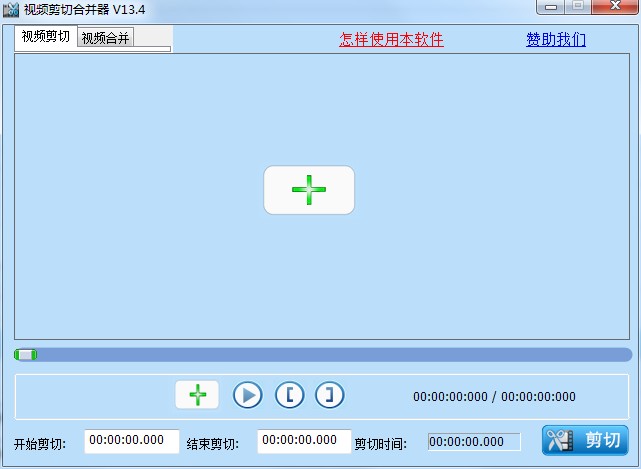This screenshot has height=469, width=641.
Task: Click the middle of the blue seek bar
Action: (x=323, y=354)
